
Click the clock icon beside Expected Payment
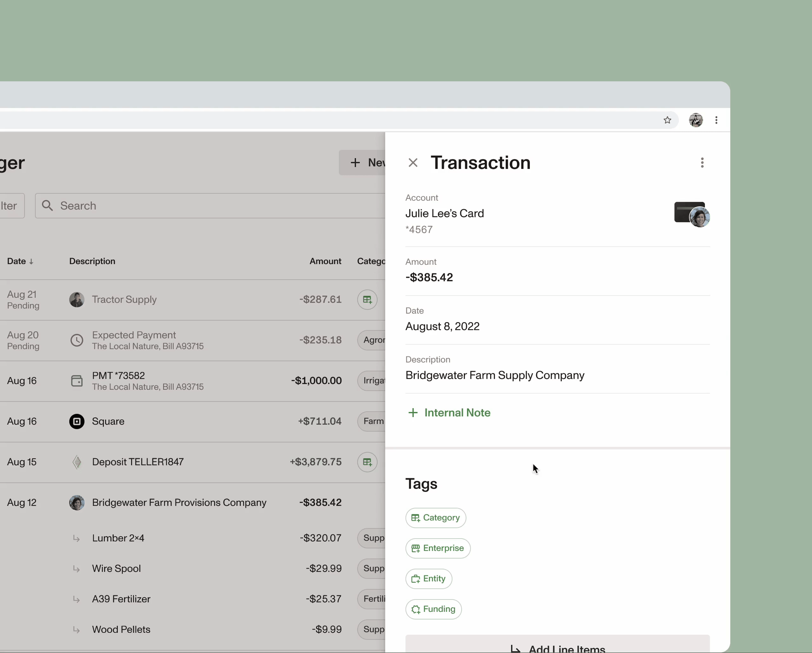77,340
